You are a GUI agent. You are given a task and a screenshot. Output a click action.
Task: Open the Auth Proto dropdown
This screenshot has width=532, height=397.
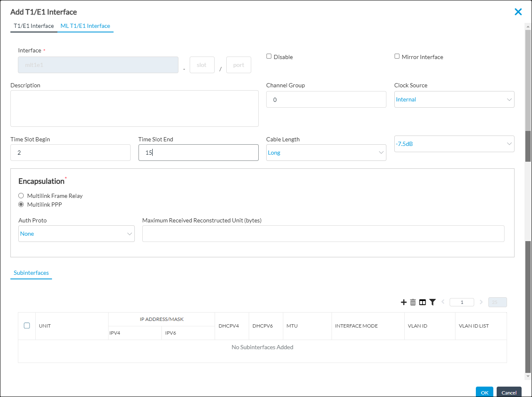click(76, 234)
